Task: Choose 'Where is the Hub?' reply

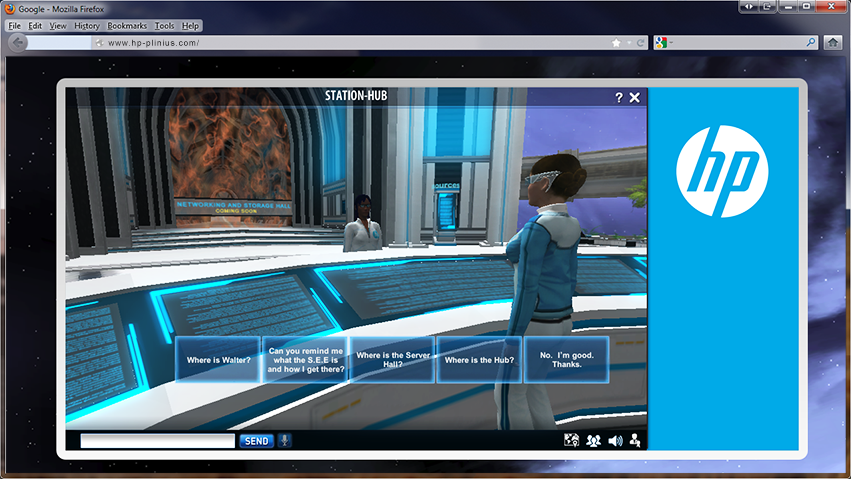Action: (479, 360)
